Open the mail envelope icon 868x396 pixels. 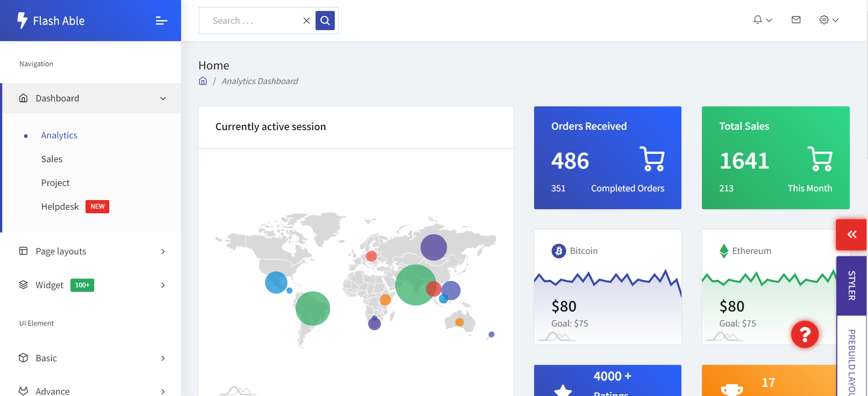coord(796,20)
